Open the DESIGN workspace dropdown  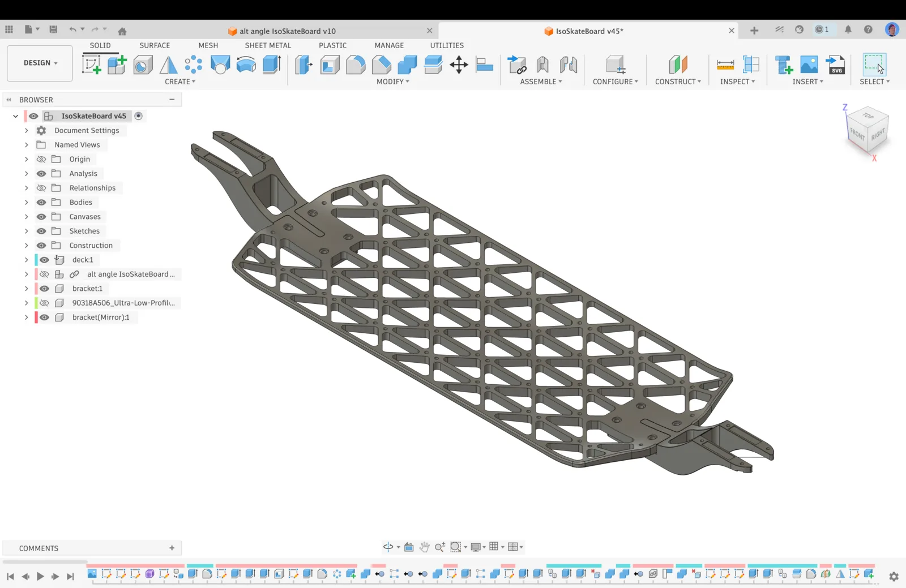point(40,63)
